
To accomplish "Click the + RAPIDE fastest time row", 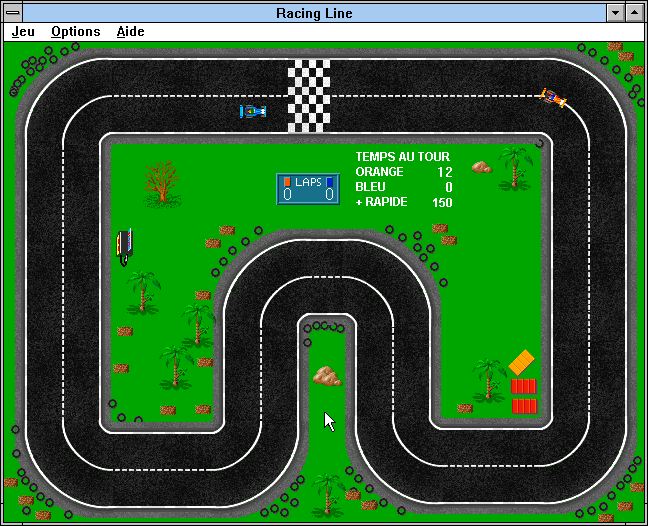I will point(403,202).
